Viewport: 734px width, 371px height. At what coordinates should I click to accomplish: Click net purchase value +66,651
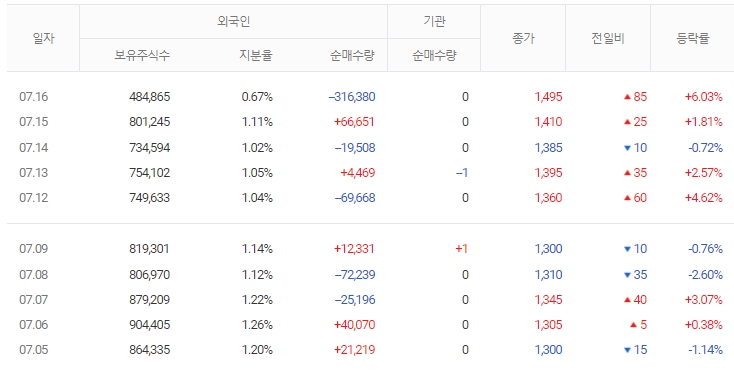point(354,122)
